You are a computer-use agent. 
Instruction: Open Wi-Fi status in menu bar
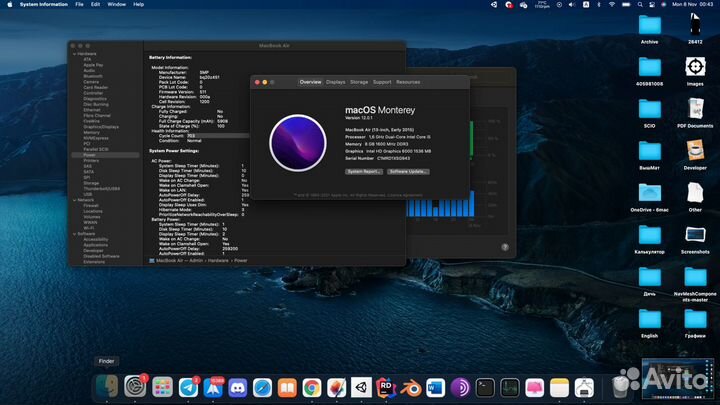tap(612, 5)
